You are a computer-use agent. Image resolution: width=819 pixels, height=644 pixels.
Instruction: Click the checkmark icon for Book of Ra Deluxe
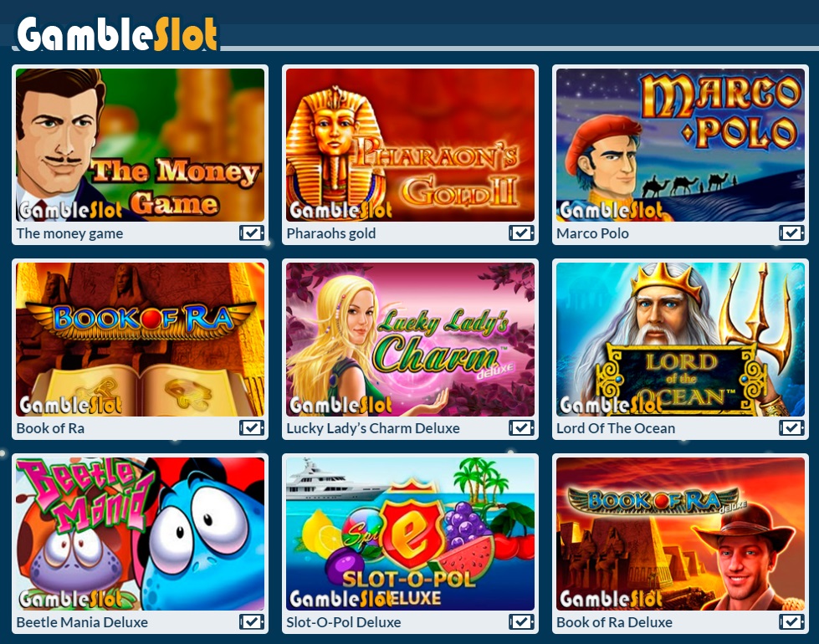(x=792, y=621)
